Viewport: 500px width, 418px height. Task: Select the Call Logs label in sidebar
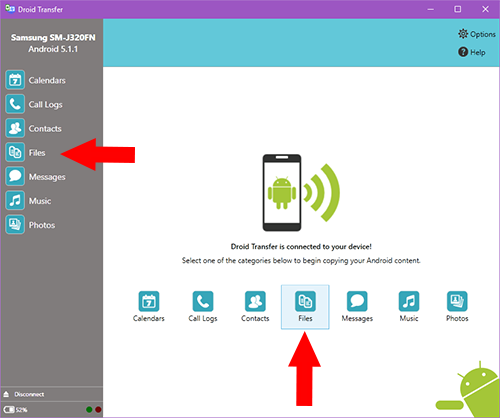[46, 105]
